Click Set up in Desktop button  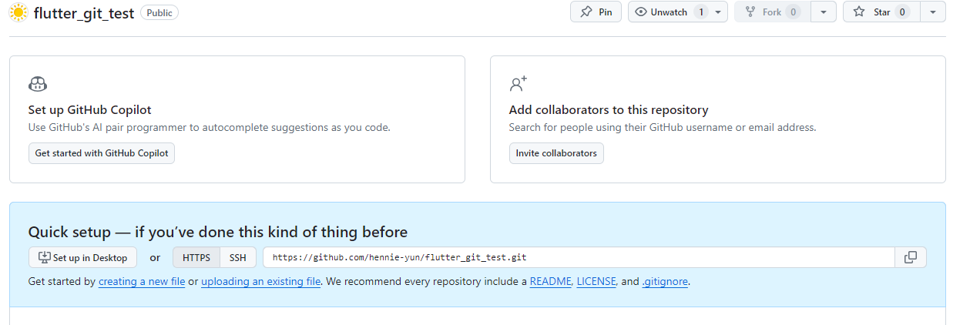(83, 257)
